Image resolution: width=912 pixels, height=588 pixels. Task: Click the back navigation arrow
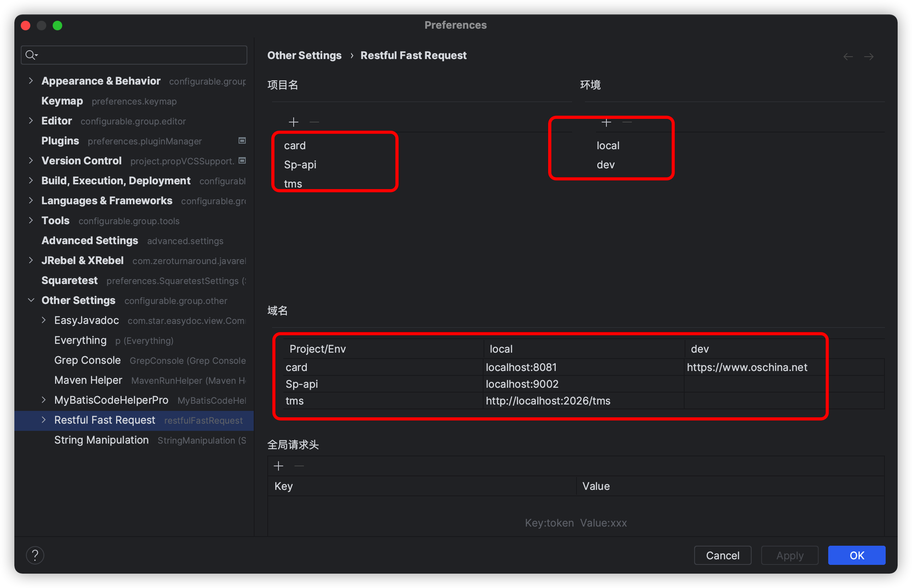(x=848, y=56)
